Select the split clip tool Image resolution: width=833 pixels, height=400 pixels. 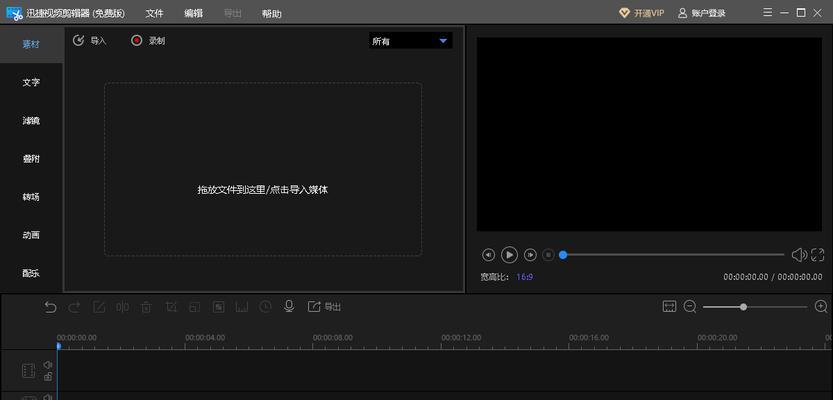(123, 307)
